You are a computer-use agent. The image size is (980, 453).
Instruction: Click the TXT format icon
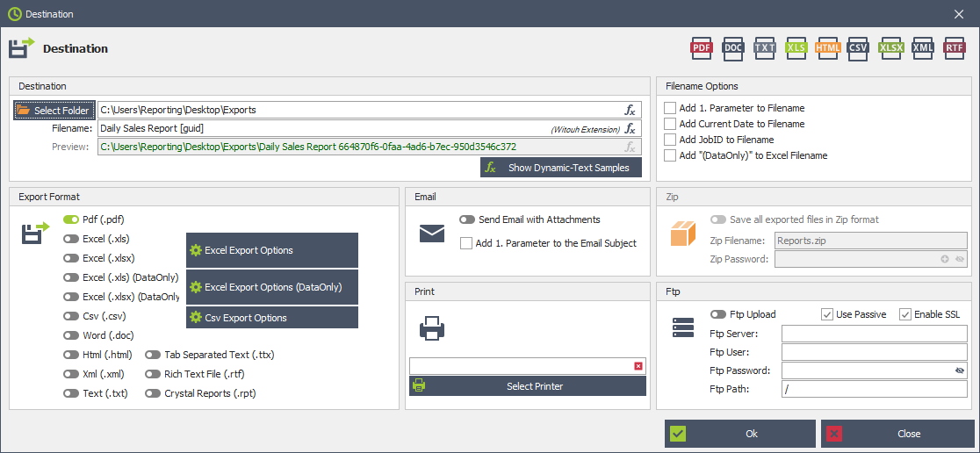coord(764,47)
